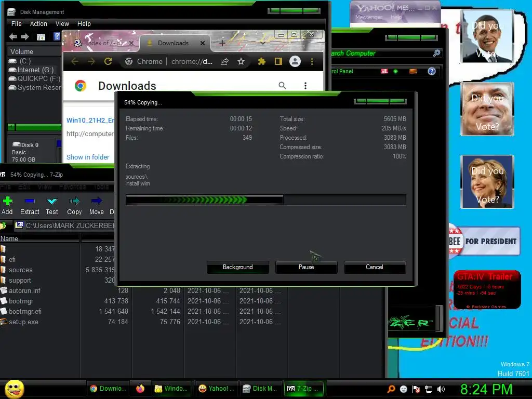Open Chrome extensions puzzle icon
The image size is (532, 399).
tap(262, 61)
